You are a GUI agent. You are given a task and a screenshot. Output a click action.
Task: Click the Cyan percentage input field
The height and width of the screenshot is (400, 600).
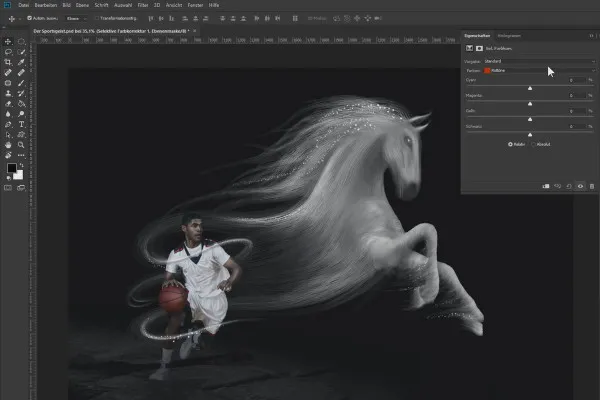click(x=577, y=80)
